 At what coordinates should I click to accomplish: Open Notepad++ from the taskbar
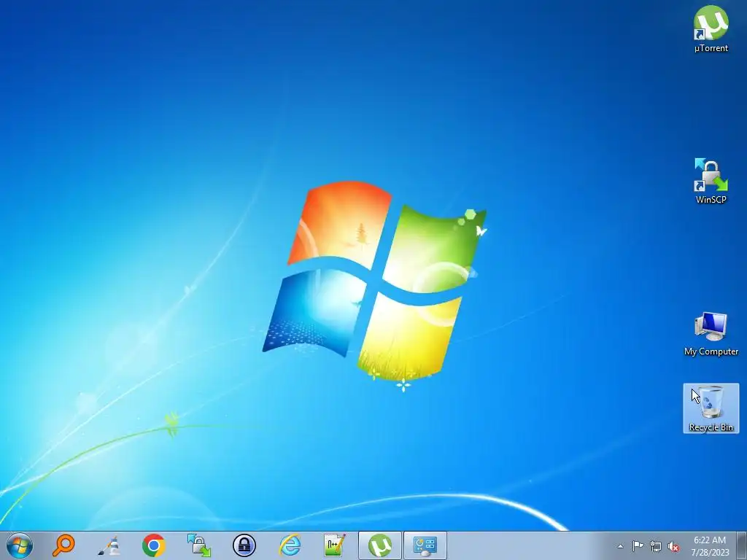tap(334, 545)
